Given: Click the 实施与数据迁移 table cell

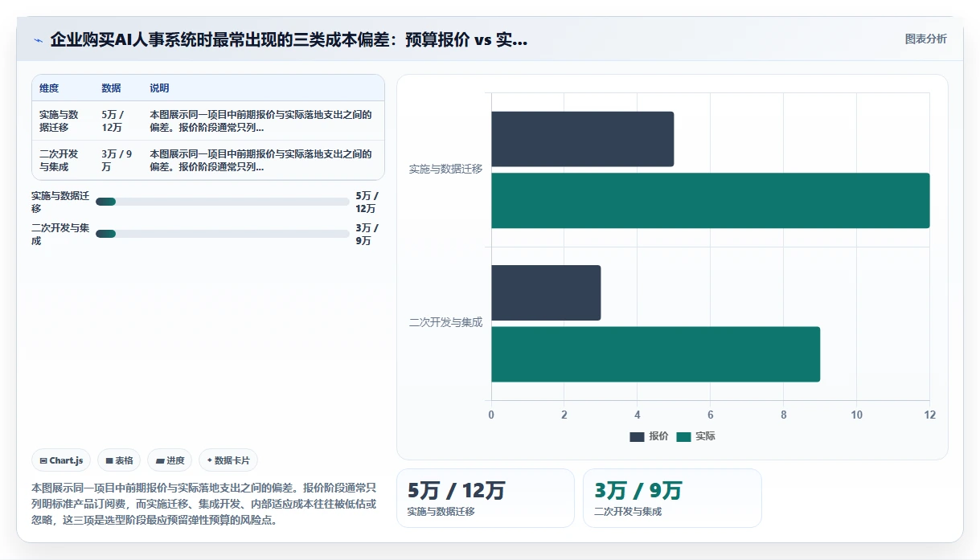Looking at the screenshot, I should pyautogui.click(x=63, y=121).
